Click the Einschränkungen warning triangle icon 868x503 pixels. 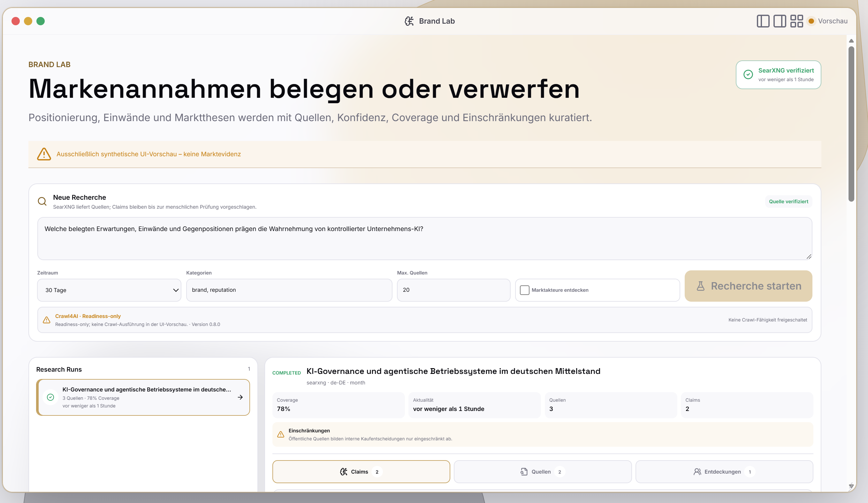281,434
